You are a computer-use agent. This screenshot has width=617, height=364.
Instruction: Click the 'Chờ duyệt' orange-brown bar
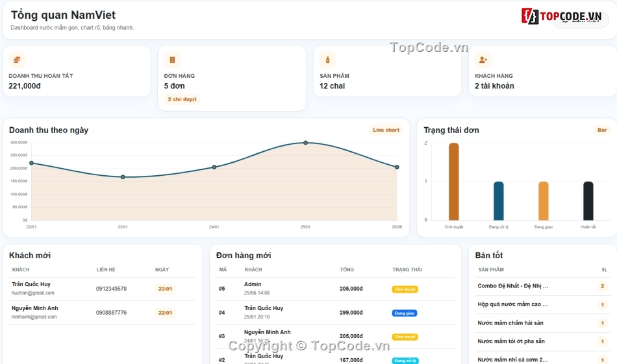click(454, 182)
